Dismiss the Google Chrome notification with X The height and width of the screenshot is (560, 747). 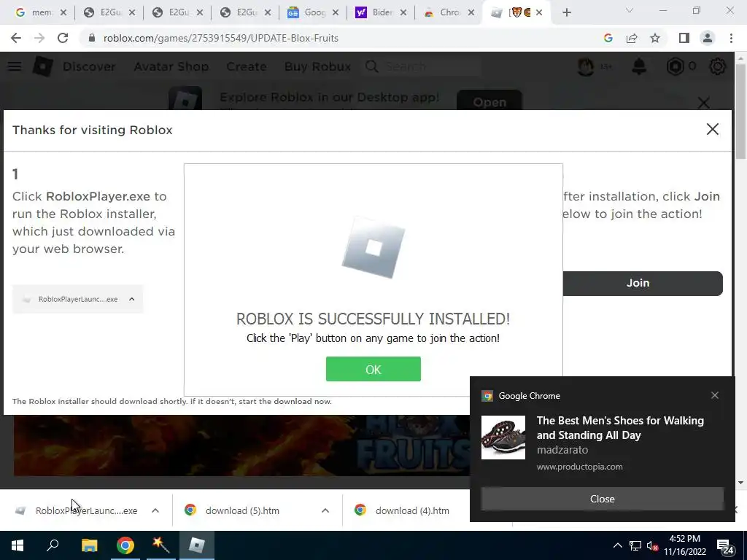[x=715, y=395]
